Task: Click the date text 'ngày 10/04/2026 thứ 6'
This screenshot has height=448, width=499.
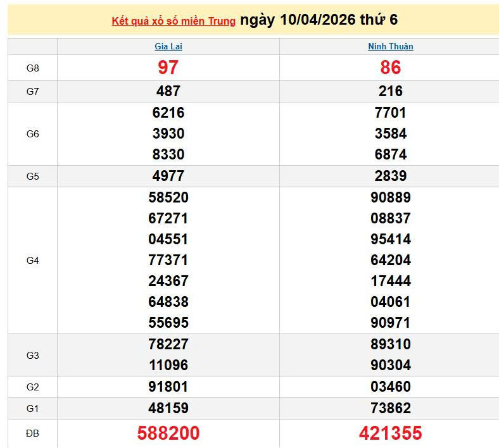Action: pyautogui.click(x=319, y=20)
